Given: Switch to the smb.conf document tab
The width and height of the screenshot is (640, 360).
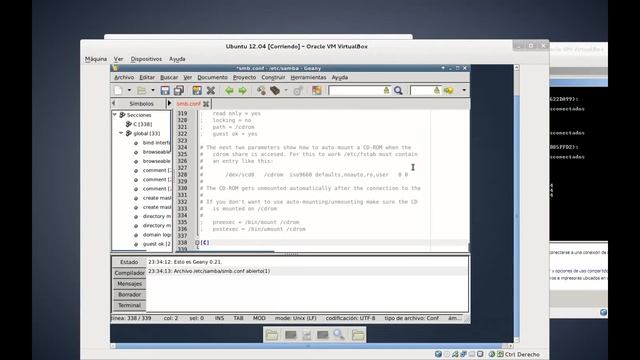Looking at the screenshot, I should [188, 104].
